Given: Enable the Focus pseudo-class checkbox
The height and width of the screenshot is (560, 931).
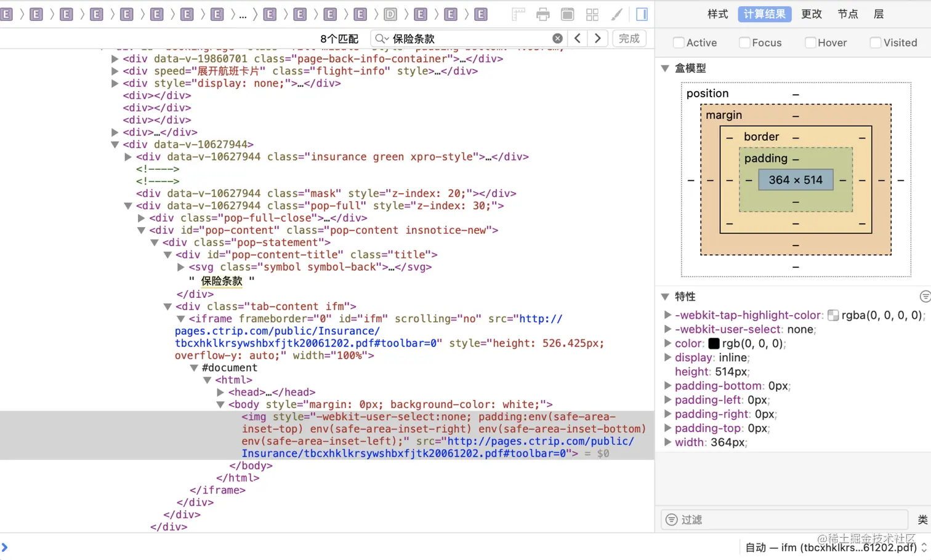Looking at the screenshot, I should tap(744, 42).
